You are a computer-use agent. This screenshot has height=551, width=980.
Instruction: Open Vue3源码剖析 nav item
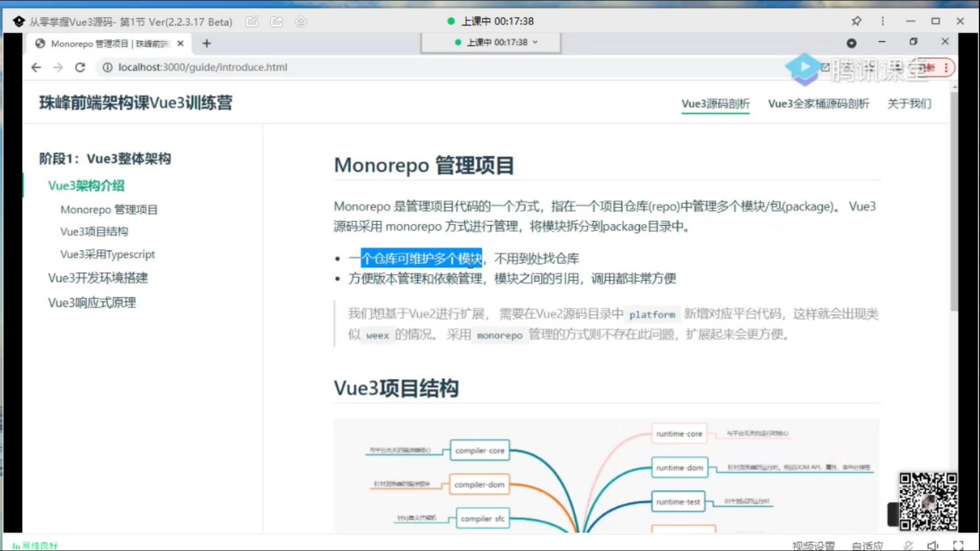716,104
